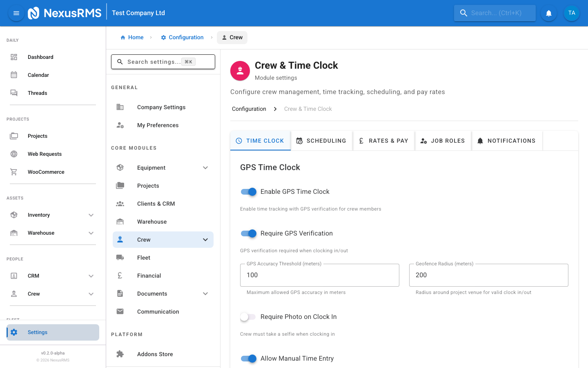
Task: Enable Require Photo on Clock In
Action: tap(248, 316)
